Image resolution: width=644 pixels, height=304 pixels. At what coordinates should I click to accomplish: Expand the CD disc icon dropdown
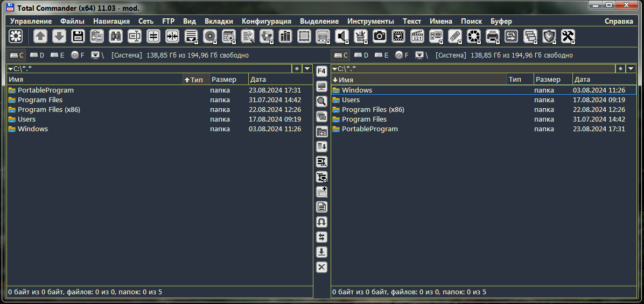click(x=215, y=41)
